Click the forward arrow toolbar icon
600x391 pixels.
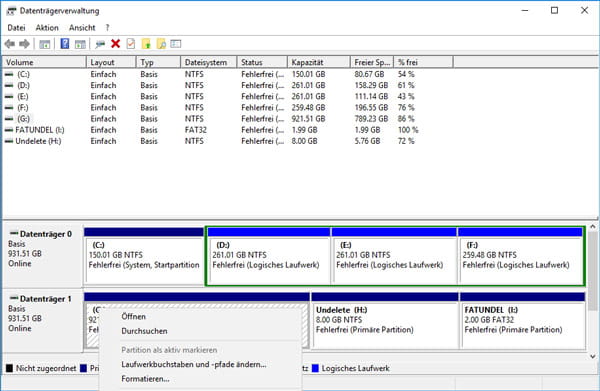tap(24, 44)
